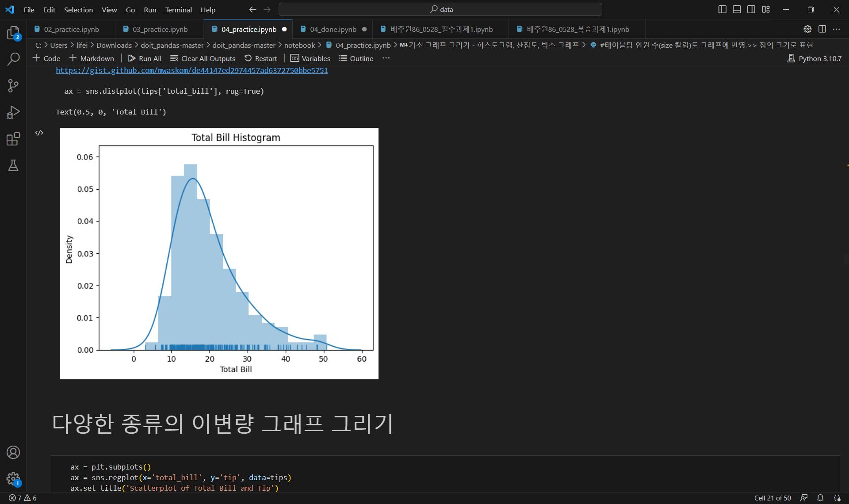Open Run and Debug view
The image size is (849, 504).
[13, 112]
